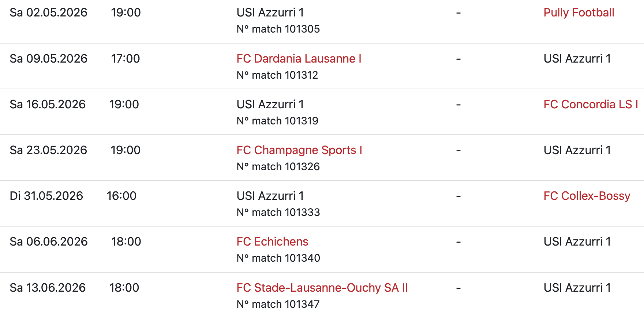The height and width of the screenshot is (314, 644).
Task: Open the FC Concordia LS I team page
Action: (590, 104)
